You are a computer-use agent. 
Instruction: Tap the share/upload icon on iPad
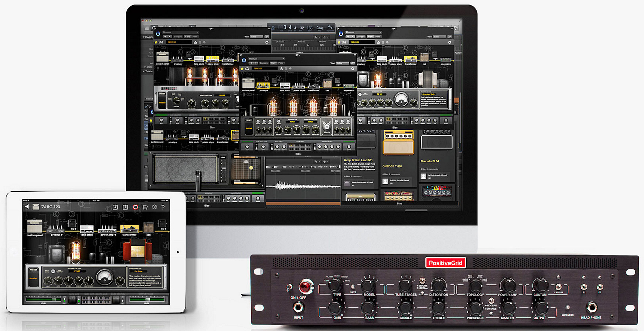(126, 207)
